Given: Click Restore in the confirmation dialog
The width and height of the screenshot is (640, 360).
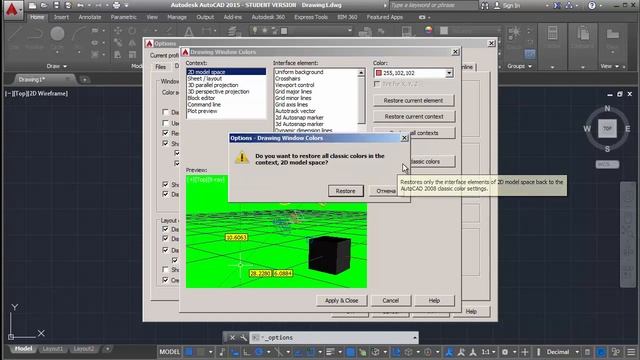Looking at the screenshot, I should click(345, 191).
